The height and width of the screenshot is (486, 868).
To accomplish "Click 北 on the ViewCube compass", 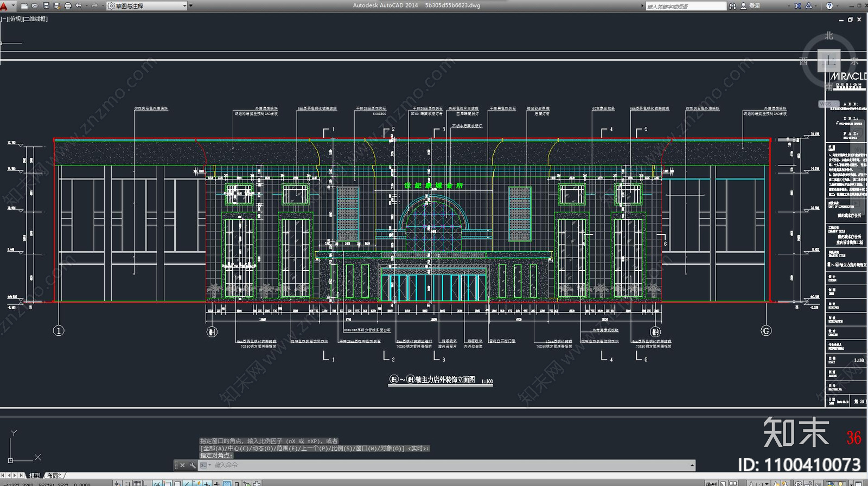I will [x=829, y=36].
